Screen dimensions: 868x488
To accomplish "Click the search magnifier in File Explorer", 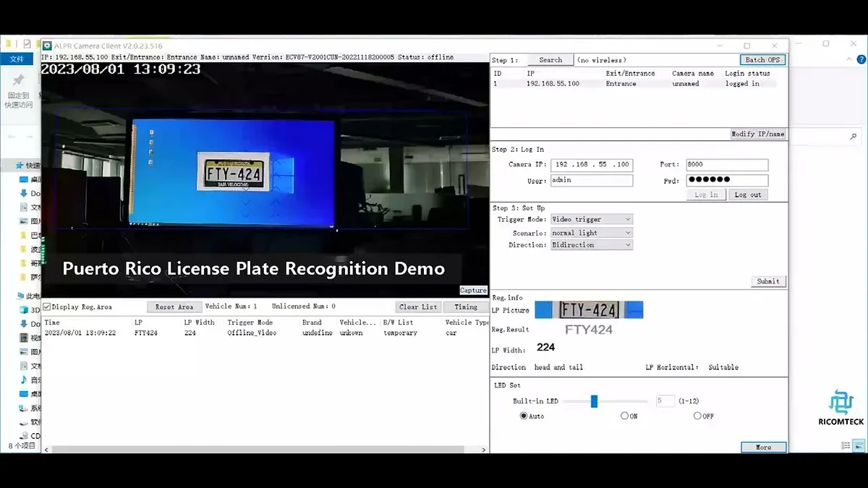I will pos(854,137).
